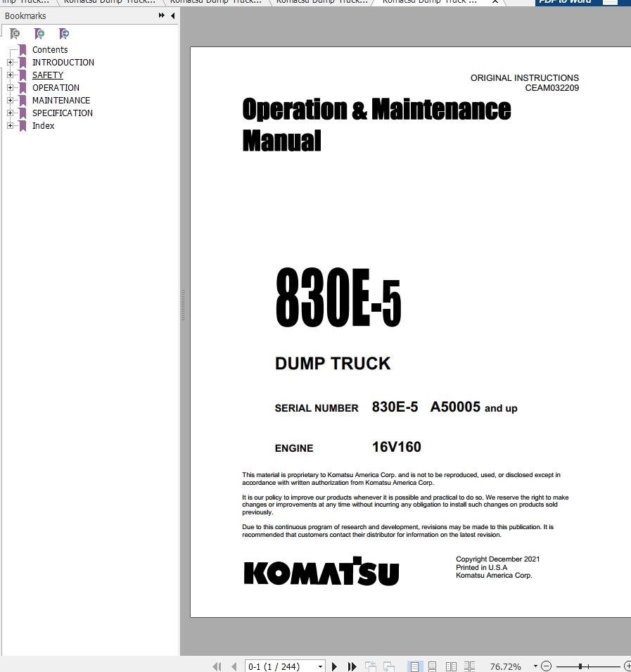Close the active document tab
Viewport: 631px width, 672px height.
(x=495, y=1)
